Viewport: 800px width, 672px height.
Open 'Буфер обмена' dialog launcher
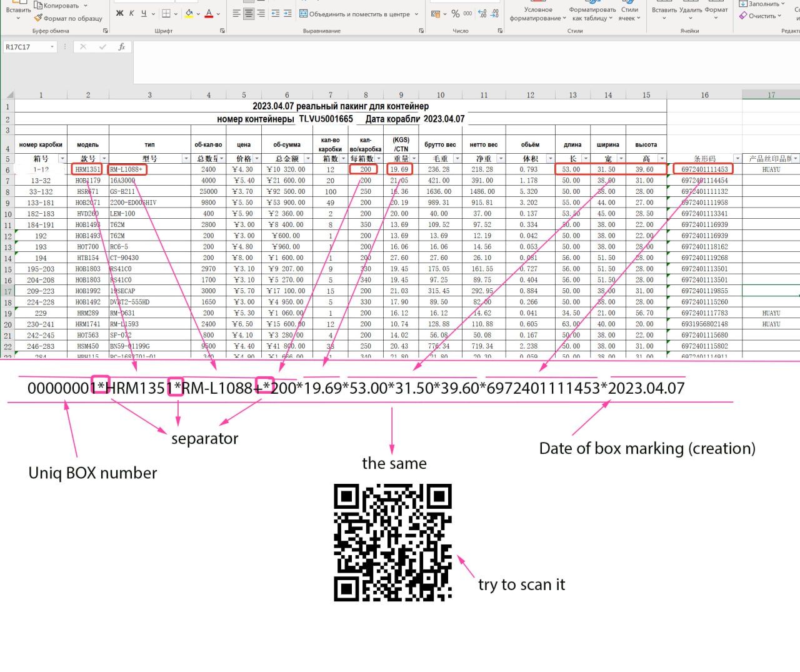pos(105,31)
